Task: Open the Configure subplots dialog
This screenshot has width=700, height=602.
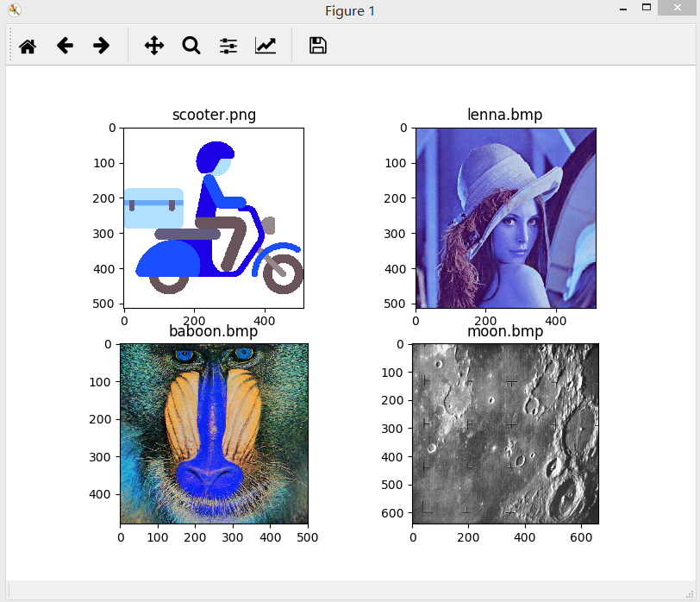Action: tap(228, 46)
